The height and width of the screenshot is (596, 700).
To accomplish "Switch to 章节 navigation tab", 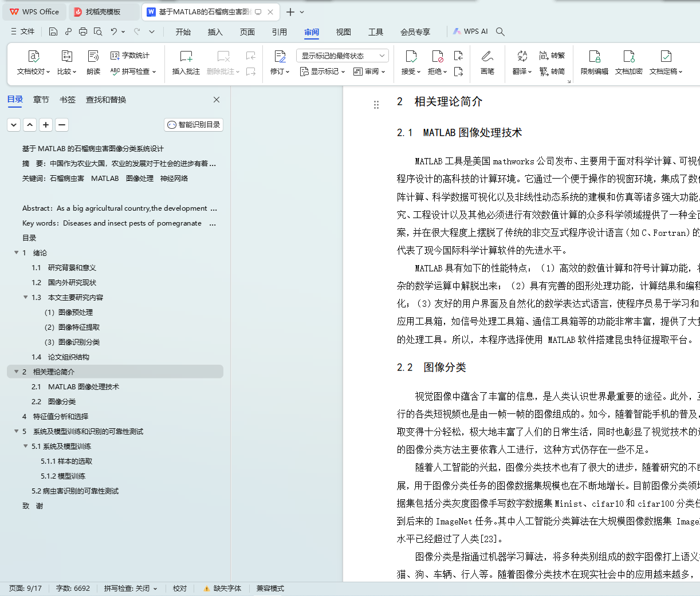I will 41,100.
